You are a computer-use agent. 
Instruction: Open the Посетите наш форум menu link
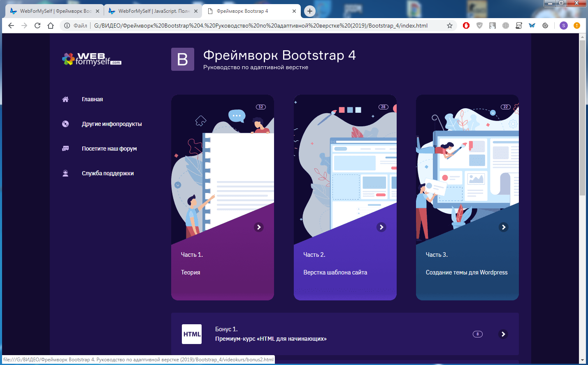[109, 149]
